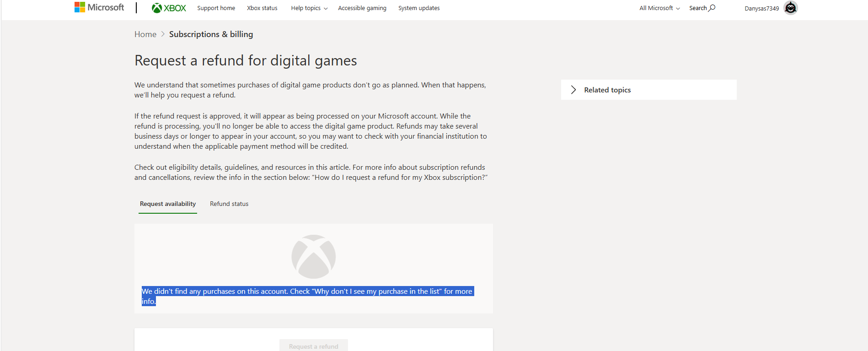Expand the Related topics panel
This screenshot has height=351, width=868.
pos(648,90)
